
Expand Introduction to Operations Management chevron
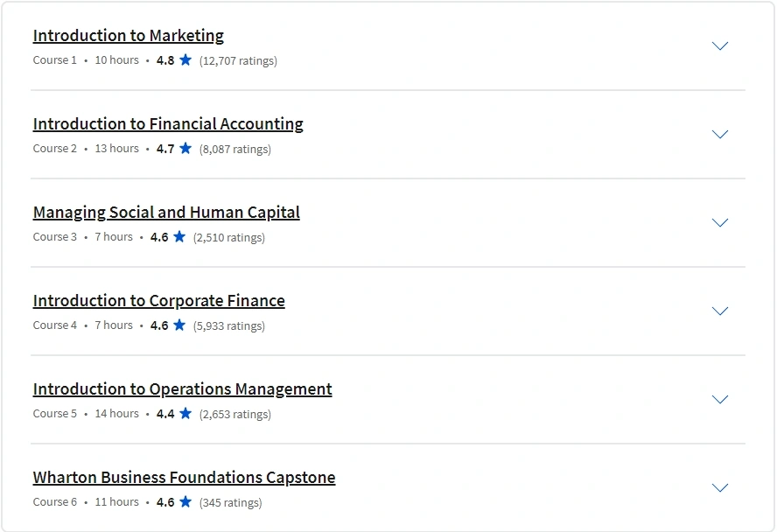pyautogui.click(x=719, y=399)
